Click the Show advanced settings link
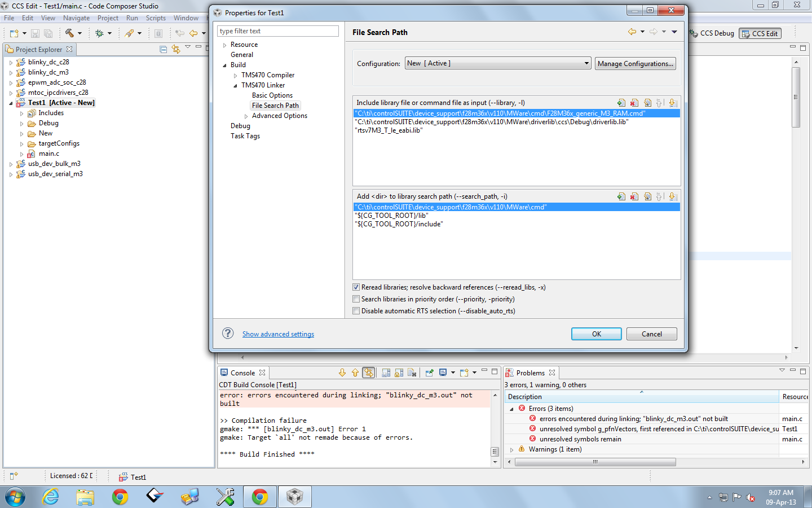 279,334
